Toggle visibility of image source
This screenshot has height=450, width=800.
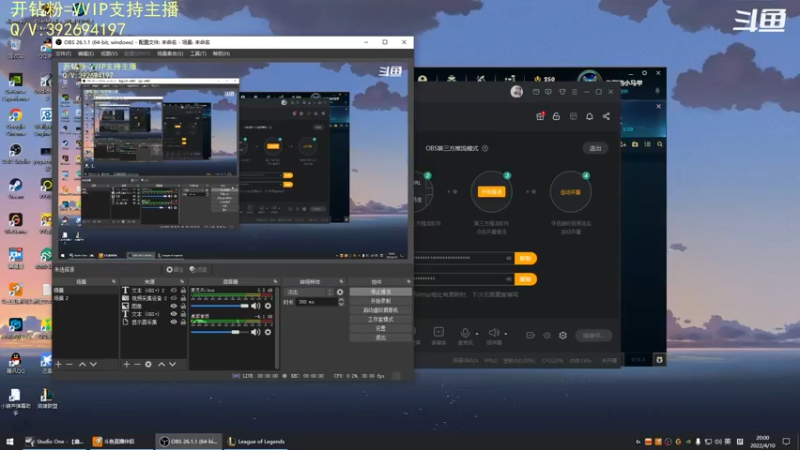[x=173, y=306]
